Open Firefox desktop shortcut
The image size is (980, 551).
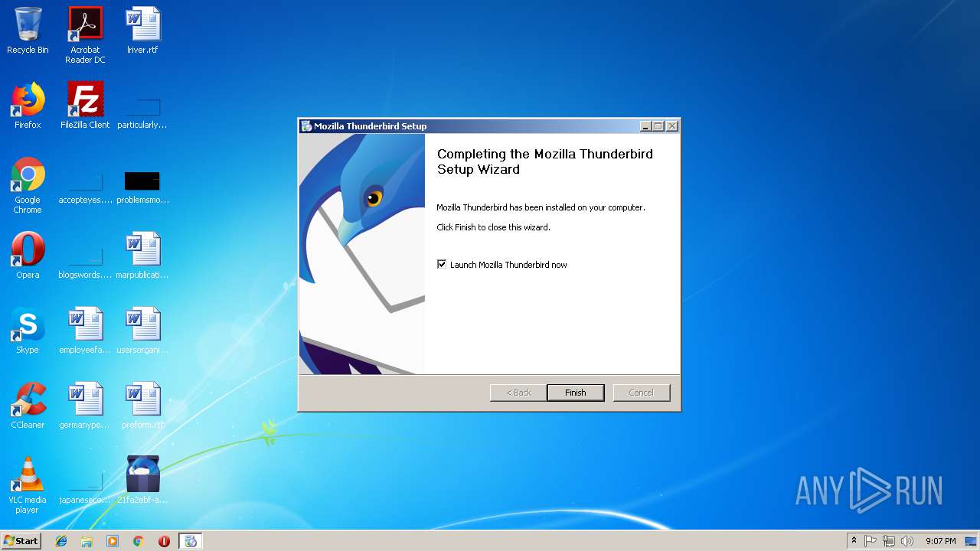tap(28, 106)
